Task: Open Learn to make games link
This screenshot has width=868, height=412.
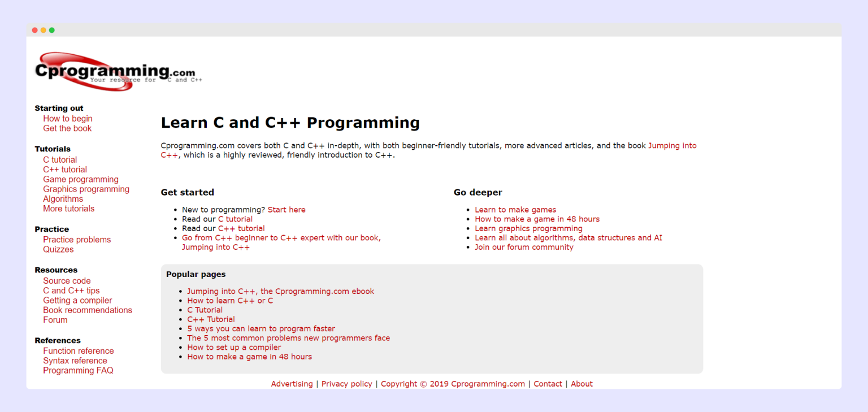Action: click(515, 210)
